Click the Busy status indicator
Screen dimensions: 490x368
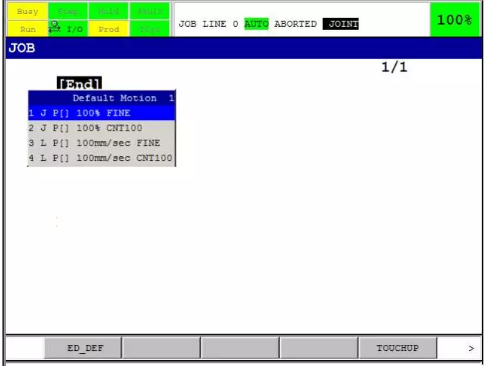coord(27,11)
